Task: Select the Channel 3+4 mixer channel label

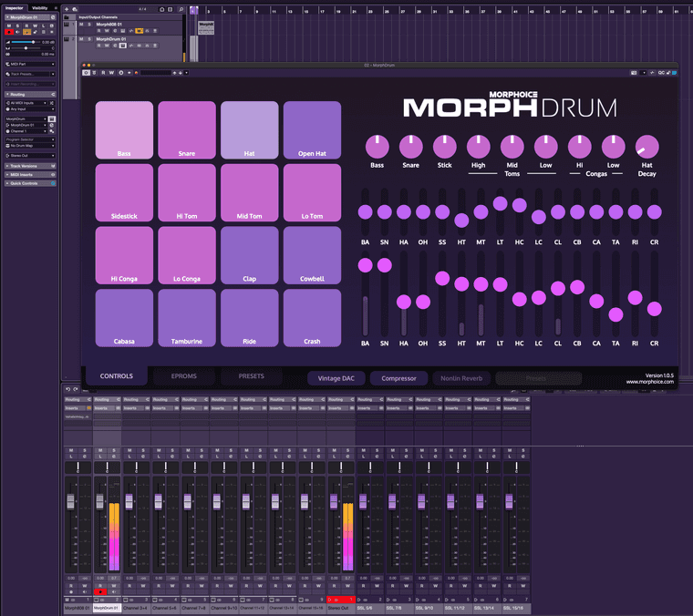Action: click(136, 608)
